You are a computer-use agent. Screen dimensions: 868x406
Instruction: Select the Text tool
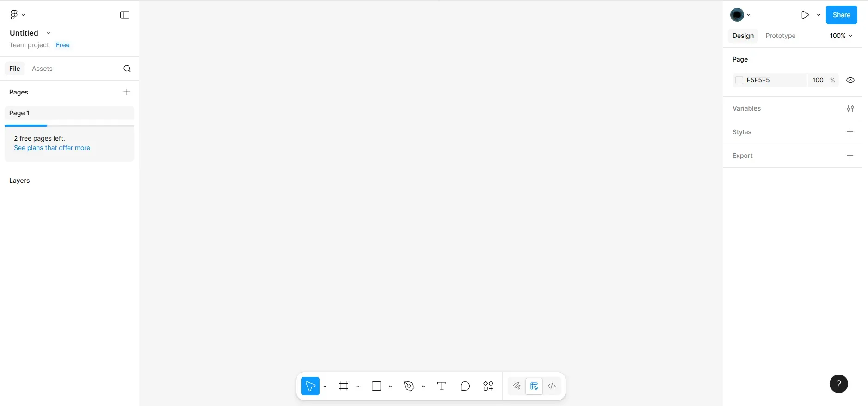(442, 386)
